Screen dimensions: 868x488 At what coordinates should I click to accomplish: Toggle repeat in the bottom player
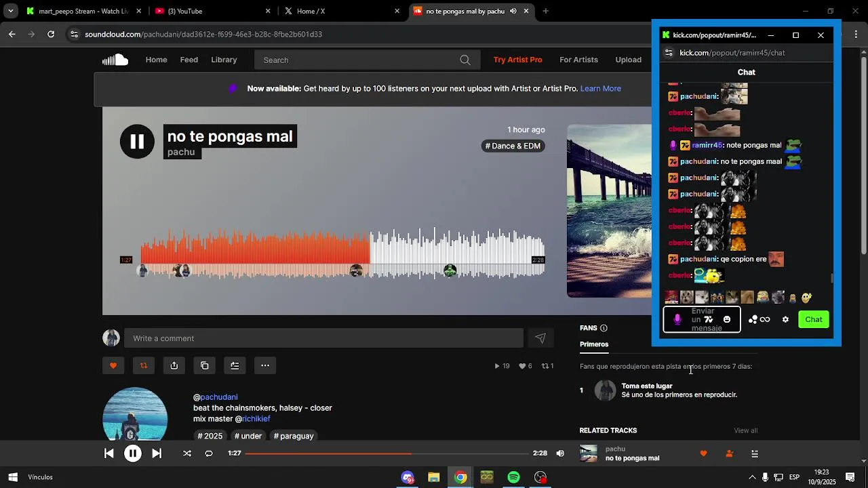point(209,453)
